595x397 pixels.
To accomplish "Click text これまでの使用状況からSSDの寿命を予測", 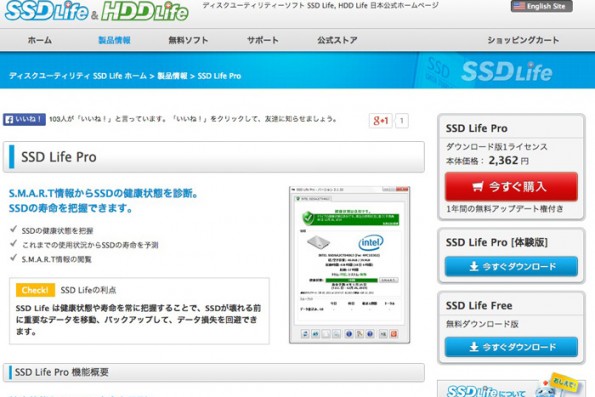I will tap(90, 245).
